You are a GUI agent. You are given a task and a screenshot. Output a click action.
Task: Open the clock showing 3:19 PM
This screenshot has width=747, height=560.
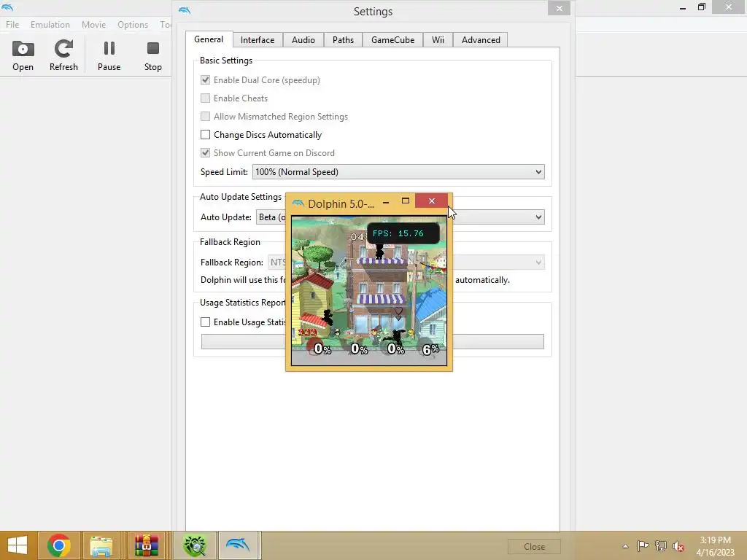715,540
